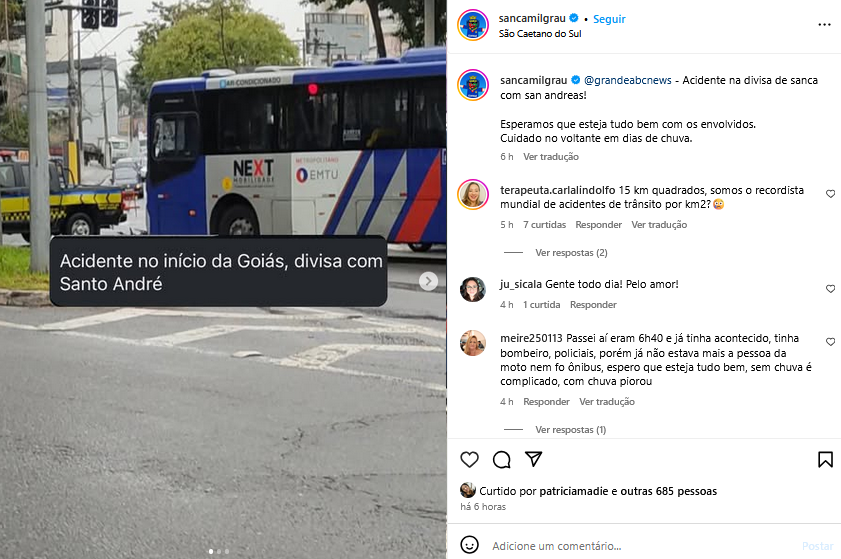The width and height of the screenshot is (841, 559).
Task: Share post via paper plane icon
Action: click(x=533, y=459)
